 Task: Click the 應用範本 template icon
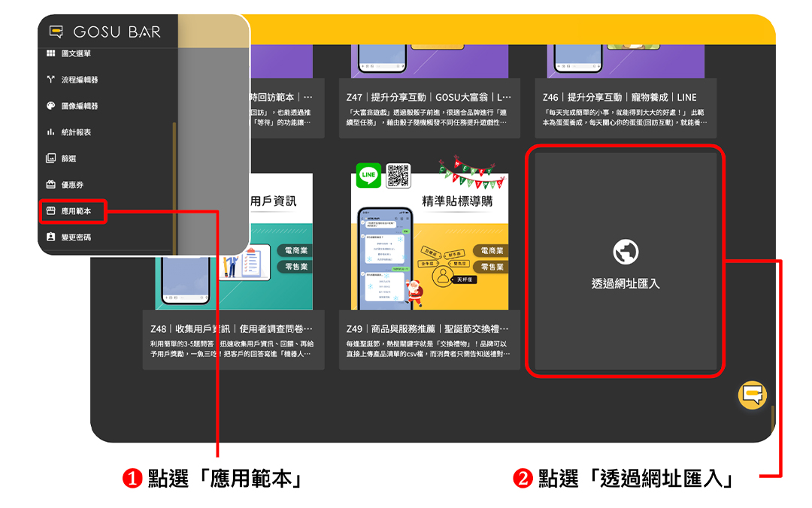point(51,210)
